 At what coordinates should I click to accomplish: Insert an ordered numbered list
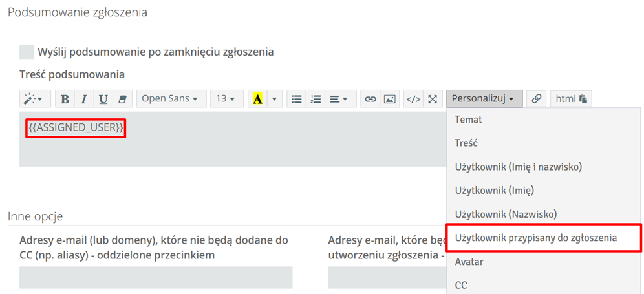tap(316, 99)
